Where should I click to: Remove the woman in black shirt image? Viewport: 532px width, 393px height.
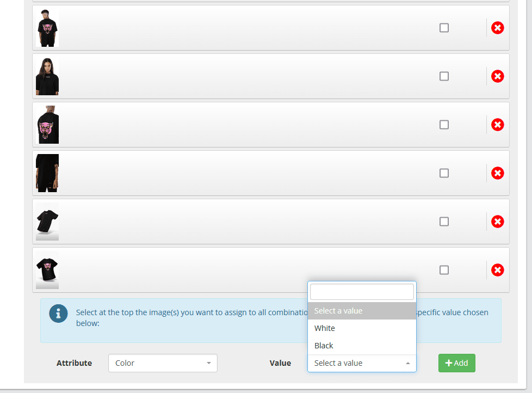497,76
